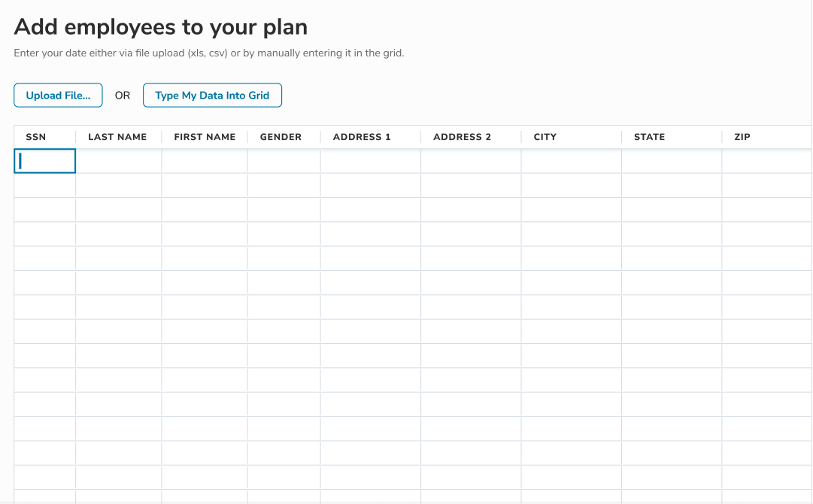Image resolution: width=813 pixels, height=504 pixels.
Task: Select the SSN column header
Action: [36, 137]
